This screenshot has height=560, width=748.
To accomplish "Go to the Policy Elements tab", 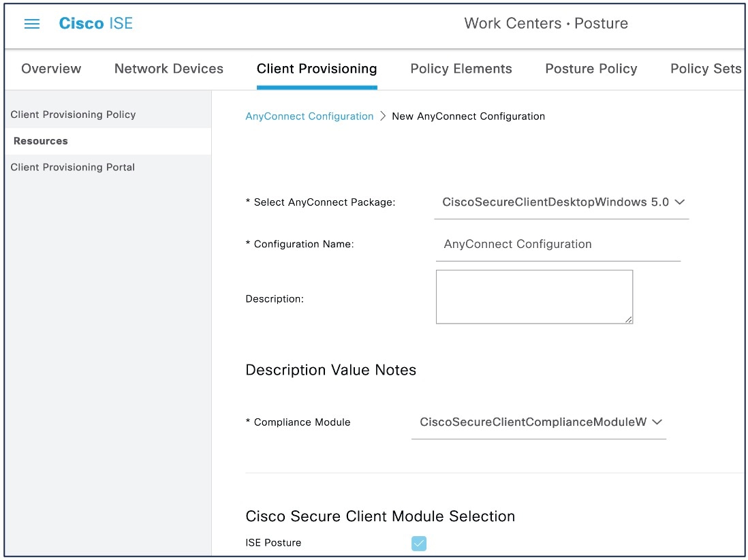I will pos(461,69).
